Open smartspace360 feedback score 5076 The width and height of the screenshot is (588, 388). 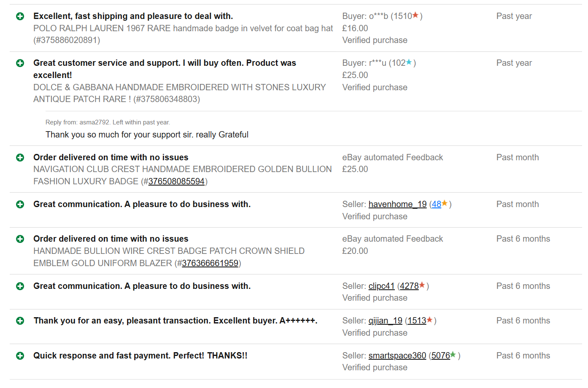pos(440,356)
